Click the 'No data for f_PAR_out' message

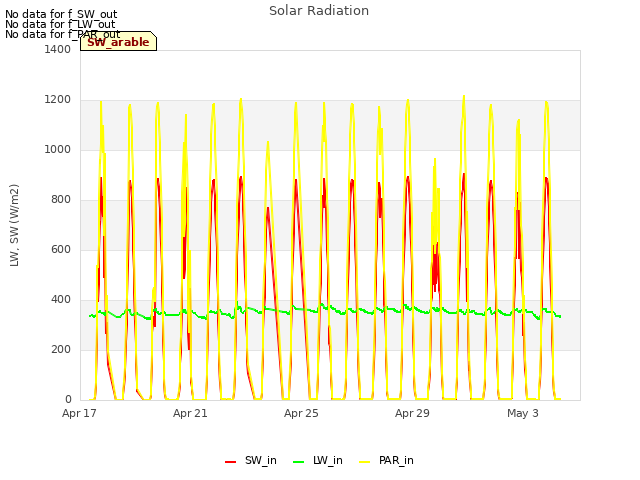62,34
